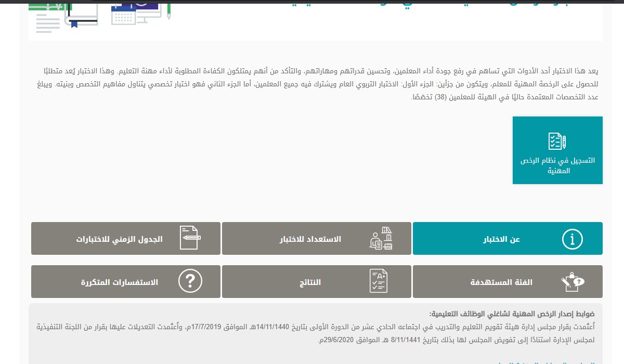Switch to the الاستعداد للاختبار tab
The width and height of the screenshot is (624, 364).
click(x=317, y=239)
